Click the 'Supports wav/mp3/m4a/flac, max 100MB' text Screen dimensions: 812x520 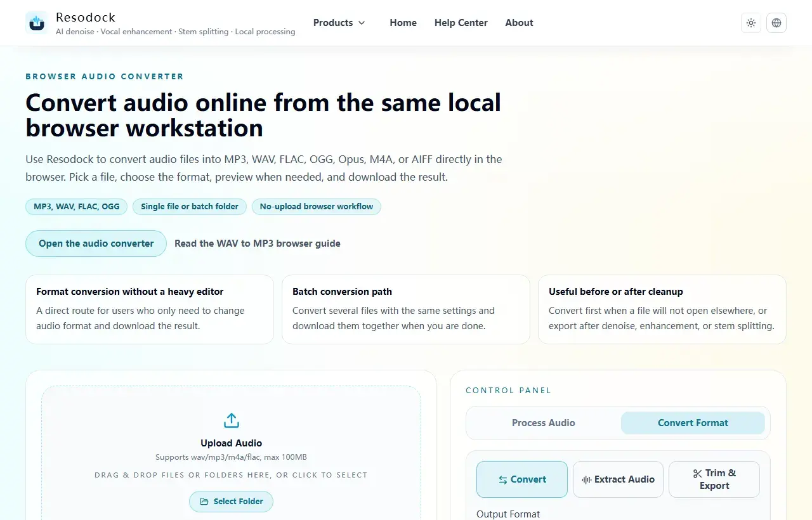coord(232,457)
